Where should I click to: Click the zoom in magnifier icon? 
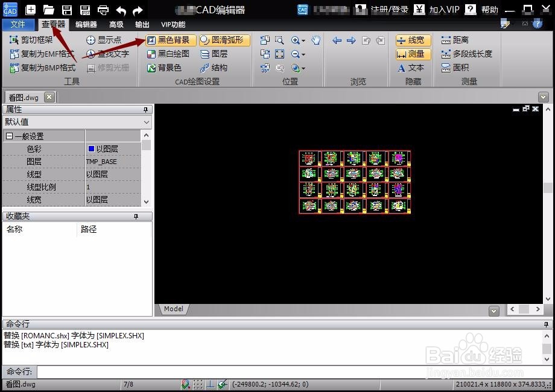tap(295, 40)
